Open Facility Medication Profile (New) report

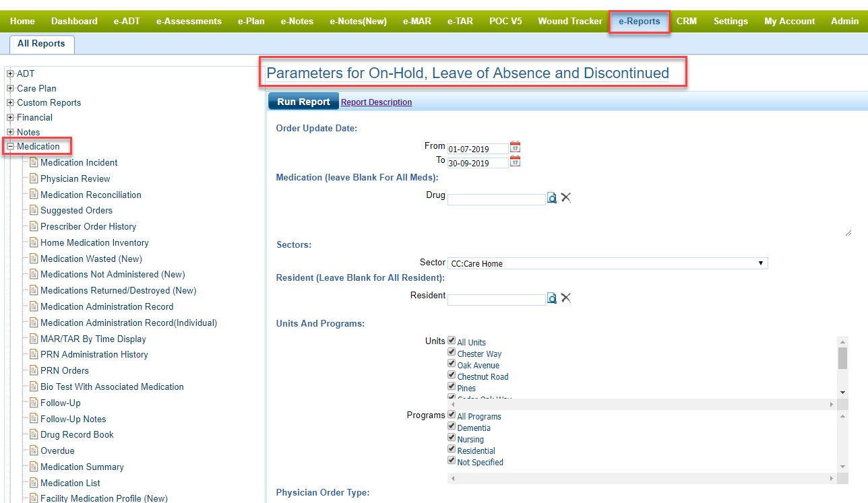pyautogui.click(x=104, y=498)
